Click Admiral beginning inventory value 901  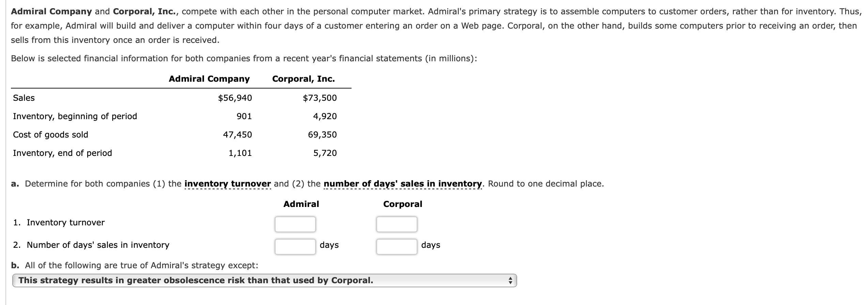(244, 116)
